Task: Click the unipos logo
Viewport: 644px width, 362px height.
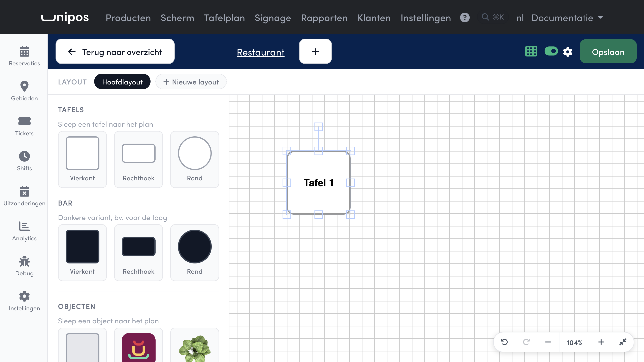Action: point(65,18)
